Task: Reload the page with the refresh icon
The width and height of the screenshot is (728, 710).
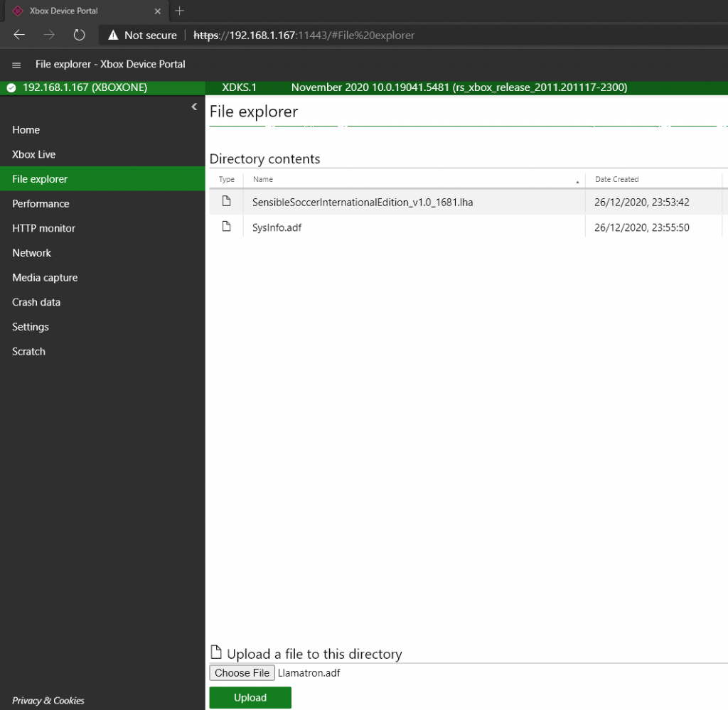Action: [x=80, y=35]
